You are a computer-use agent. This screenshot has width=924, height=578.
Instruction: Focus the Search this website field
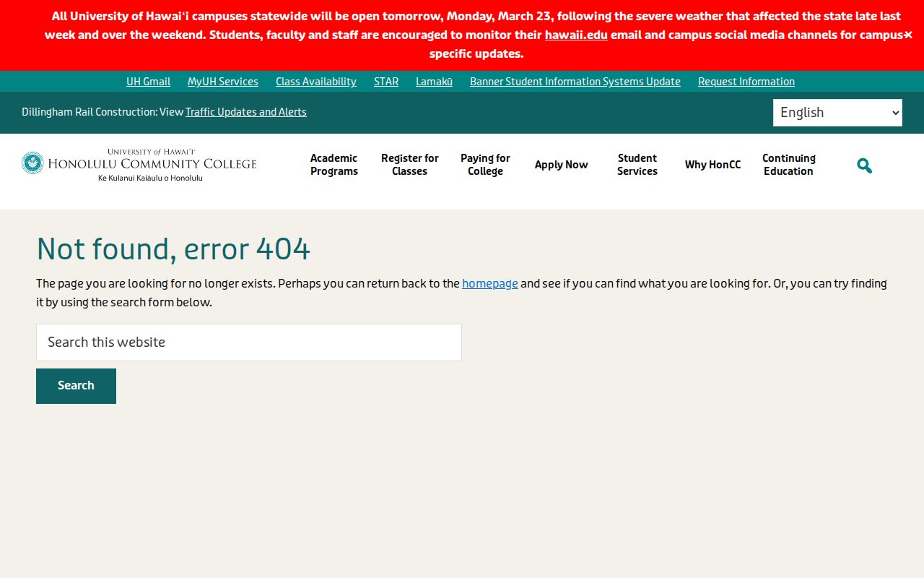click(249, 342)
